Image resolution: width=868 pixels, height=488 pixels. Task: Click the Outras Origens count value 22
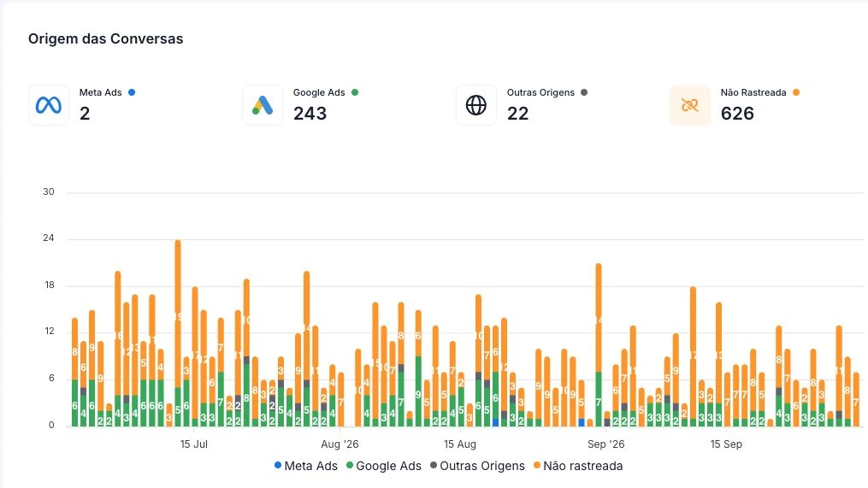pyautogui.click(x=517, y=114)
